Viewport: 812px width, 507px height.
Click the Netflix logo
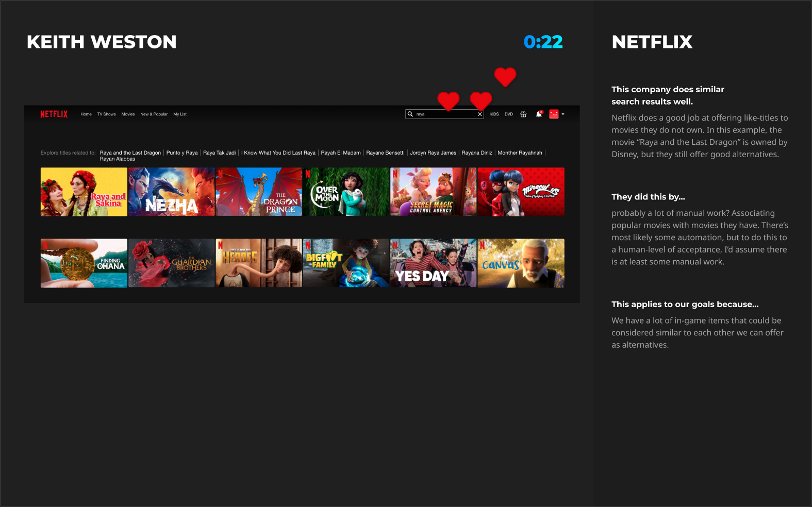54,114
